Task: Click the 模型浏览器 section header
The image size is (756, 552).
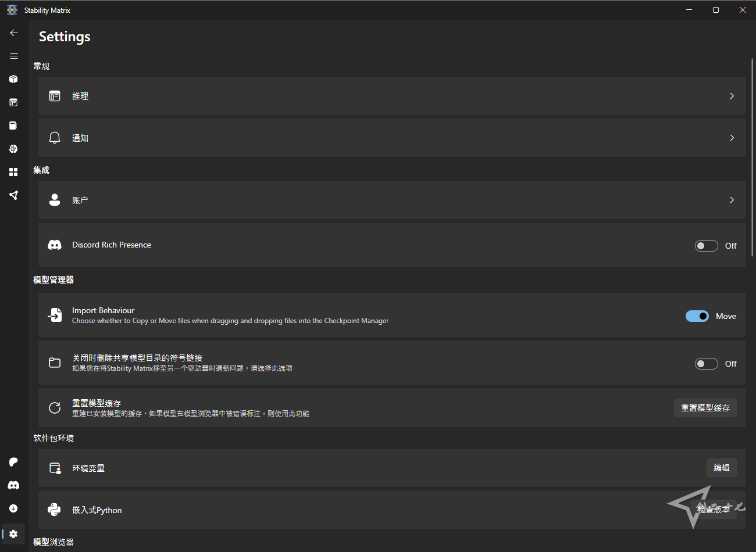Action: point(54,542)
